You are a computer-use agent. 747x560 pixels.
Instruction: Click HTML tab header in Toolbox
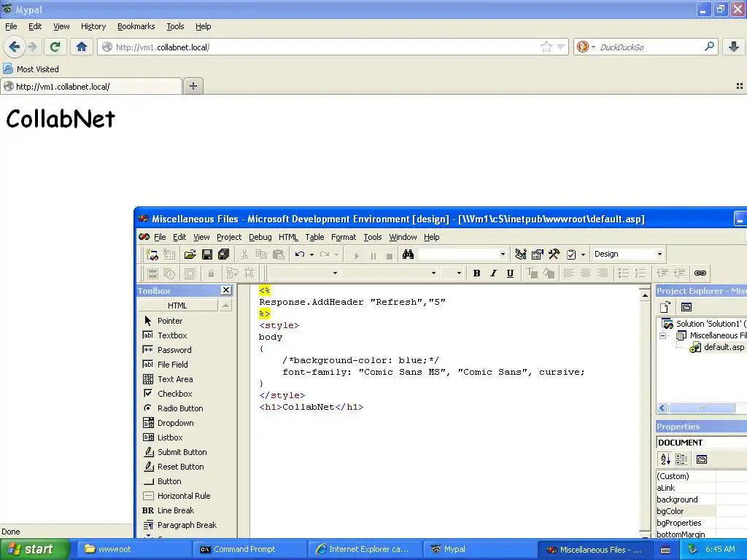pos(177,306)
